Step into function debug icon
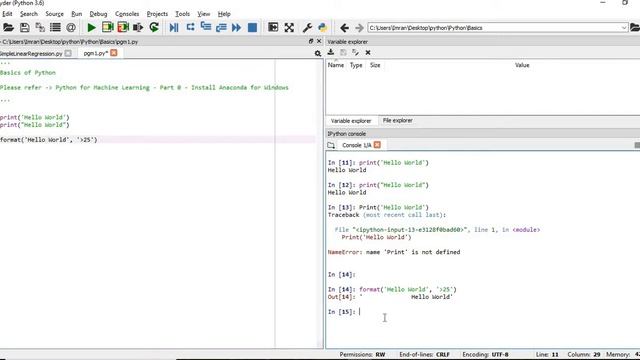This screenshot has width=640, height=360. 206,27
